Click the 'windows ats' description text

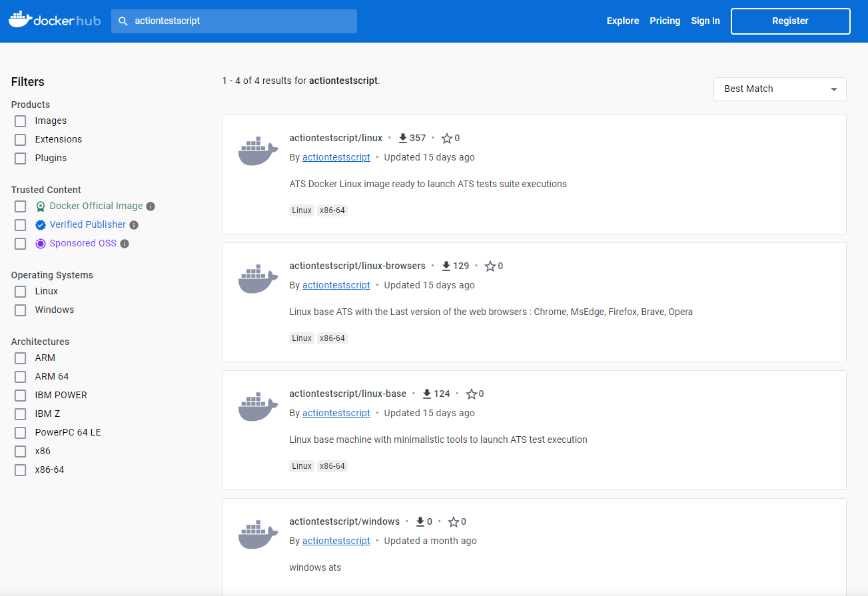[315, 567]
